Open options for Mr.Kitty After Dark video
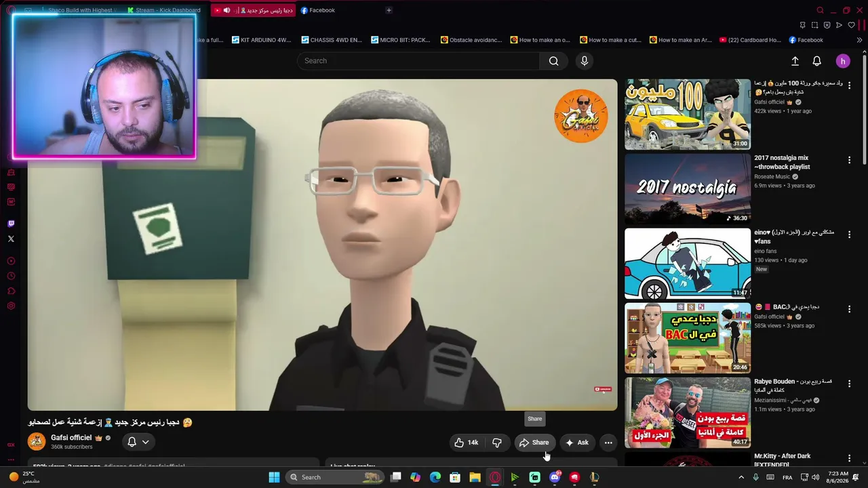Image resolution: width=868 pixels, height=488 pixels. click(x=849, y=458)
